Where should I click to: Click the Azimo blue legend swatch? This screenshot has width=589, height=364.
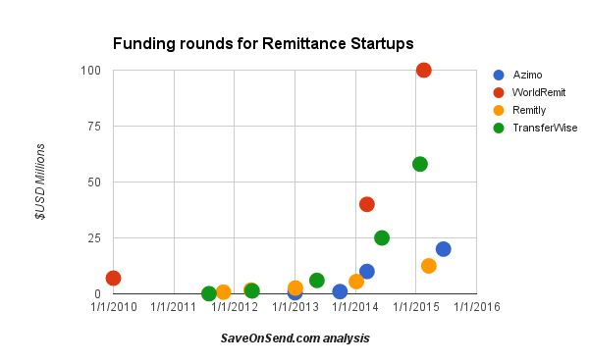tap(499, 75)
